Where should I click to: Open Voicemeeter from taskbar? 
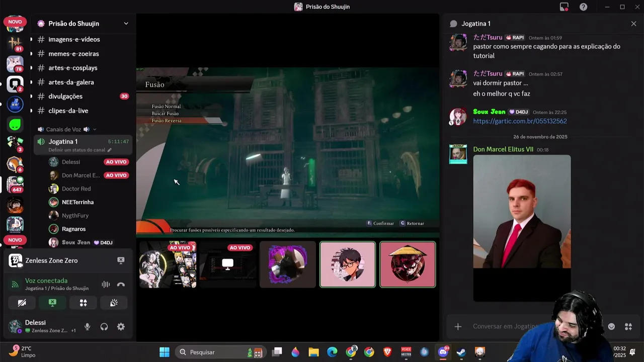tap(406, 352)
